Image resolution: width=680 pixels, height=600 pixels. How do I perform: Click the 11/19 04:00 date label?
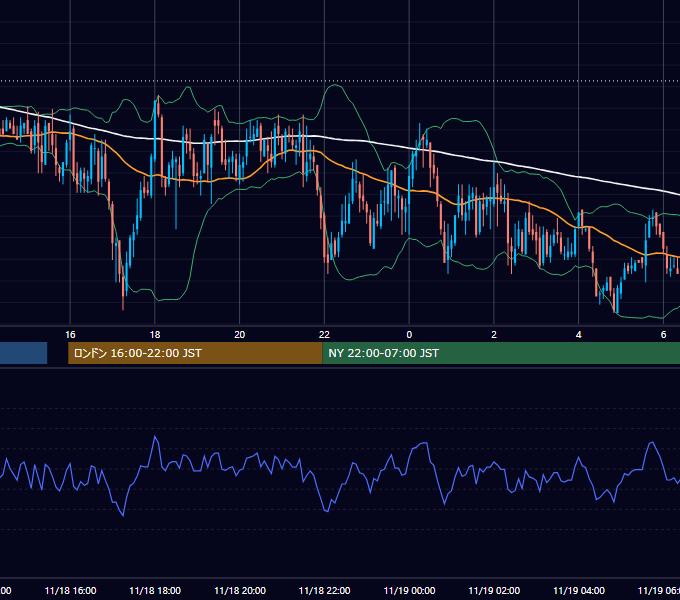coord(579,590)
